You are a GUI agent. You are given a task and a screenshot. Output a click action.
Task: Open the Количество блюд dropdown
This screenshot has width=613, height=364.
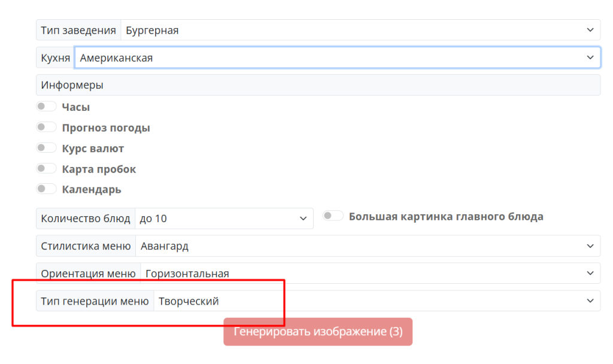click(x=224, y=219)
